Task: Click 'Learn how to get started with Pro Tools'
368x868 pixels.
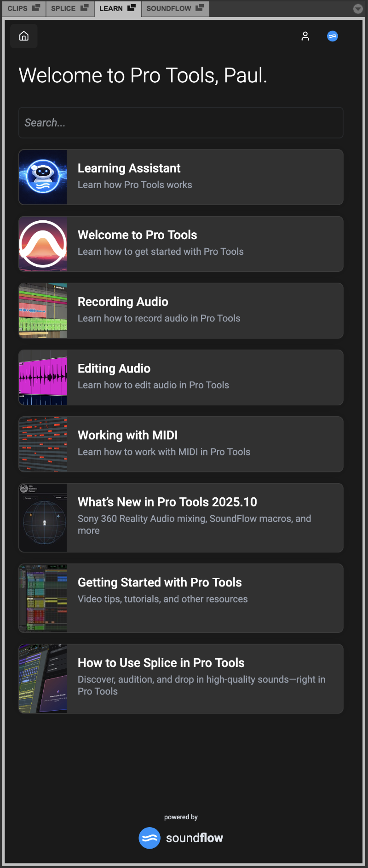Action: pos(161,252)
